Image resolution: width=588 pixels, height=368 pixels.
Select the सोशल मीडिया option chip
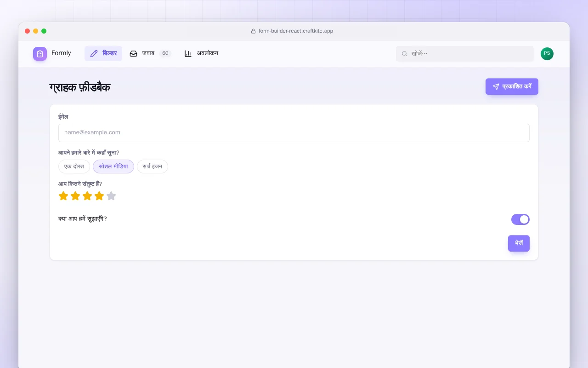[113, 167]
